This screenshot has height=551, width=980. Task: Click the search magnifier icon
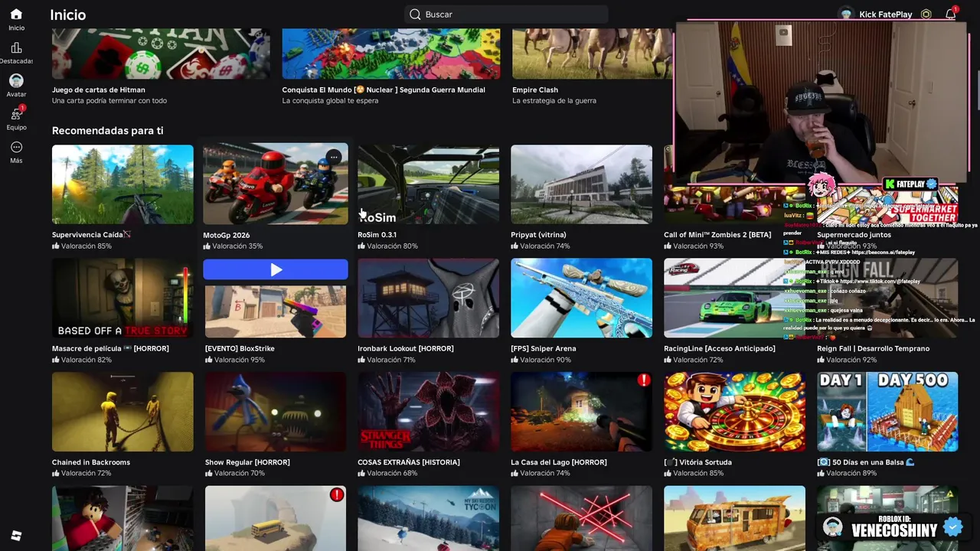pyautogui.click(x=415, y=15)
